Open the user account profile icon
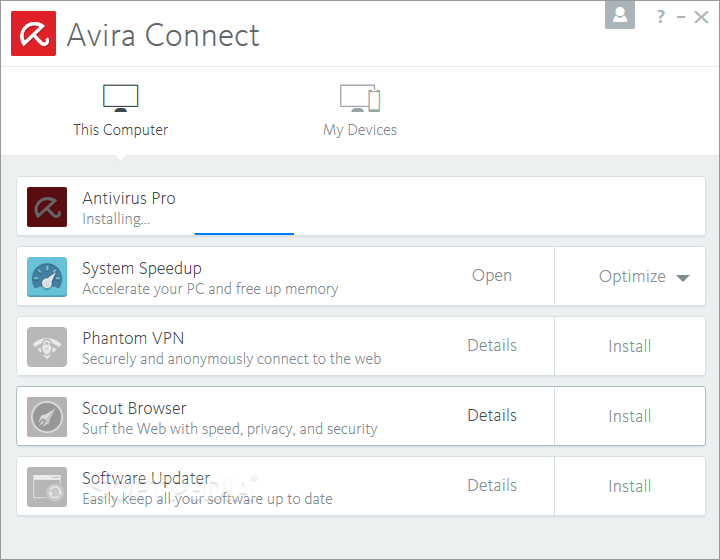The height and width of the screenshot is (560, 720). (x=619, y=14)
